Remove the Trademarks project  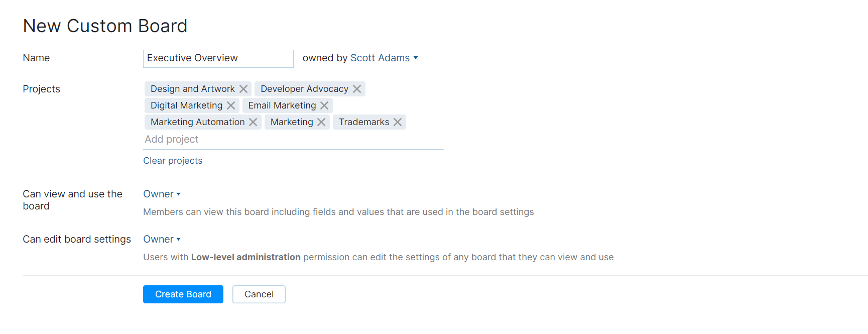coord(397,122)
